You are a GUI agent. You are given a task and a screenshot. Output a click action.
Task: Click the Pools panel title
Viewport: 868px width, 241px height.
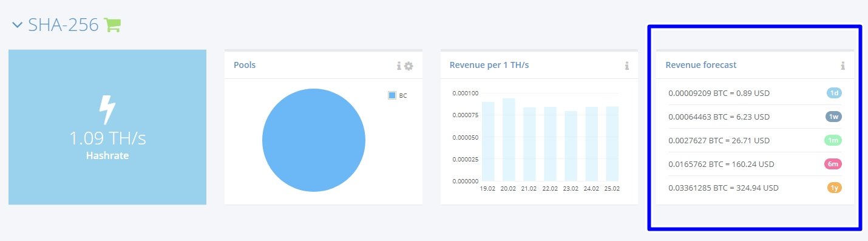point(249,65)
